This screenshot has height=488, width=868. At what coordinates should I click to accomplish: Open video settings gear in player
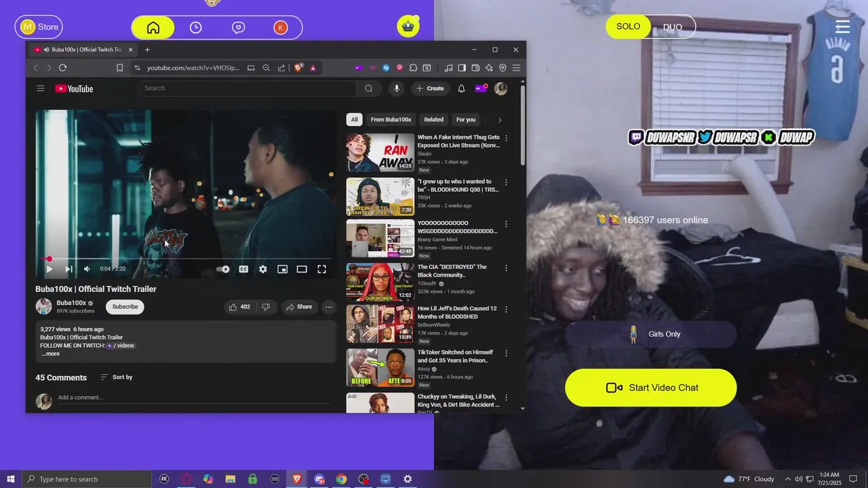(263, 269)
